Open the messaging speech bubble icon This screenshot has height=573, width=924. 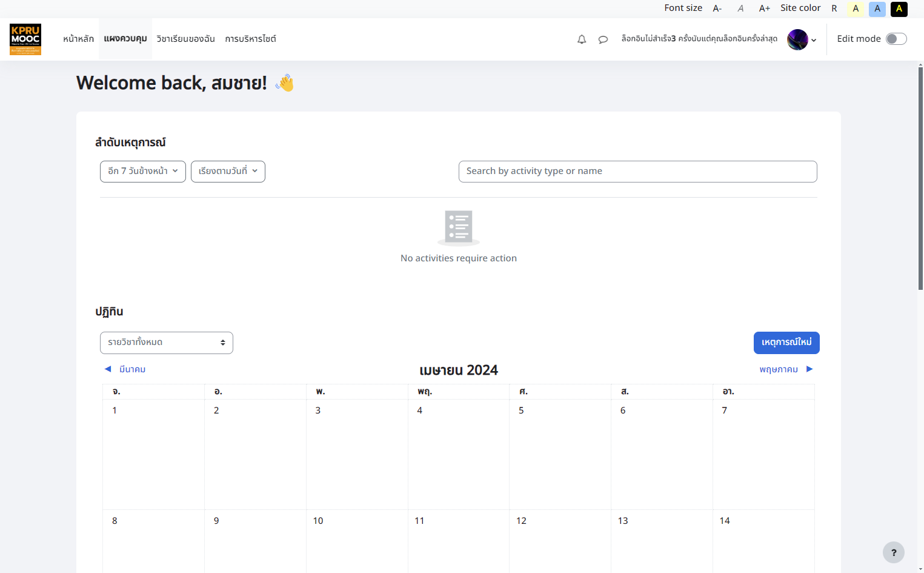(603, 39)
